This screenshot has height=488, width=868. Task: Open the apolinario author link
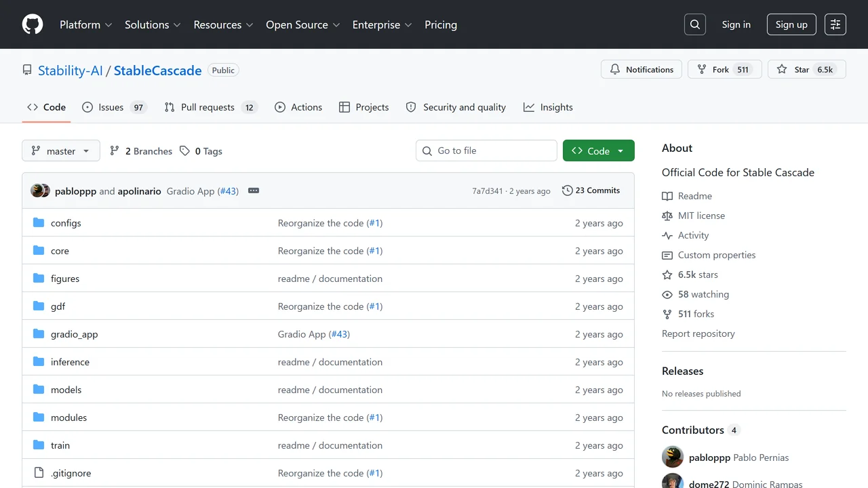coord(140,191)
